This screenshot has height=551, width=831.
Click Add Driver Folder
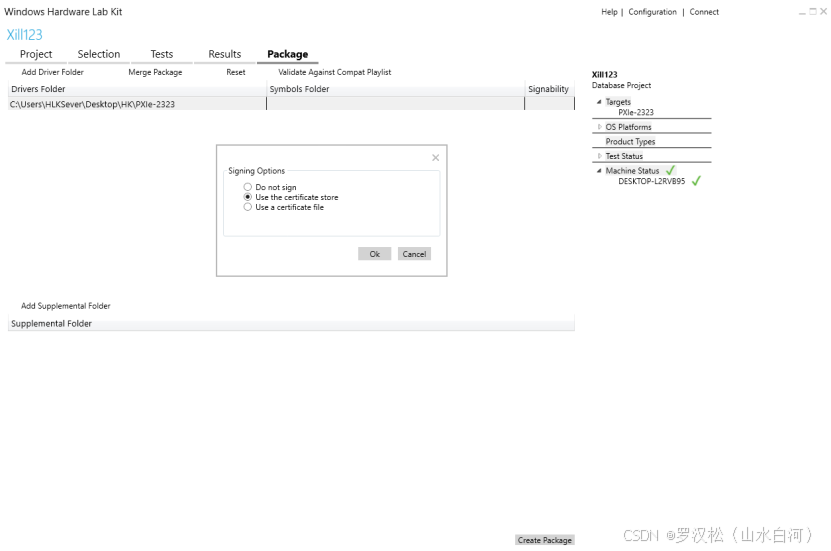52,72
